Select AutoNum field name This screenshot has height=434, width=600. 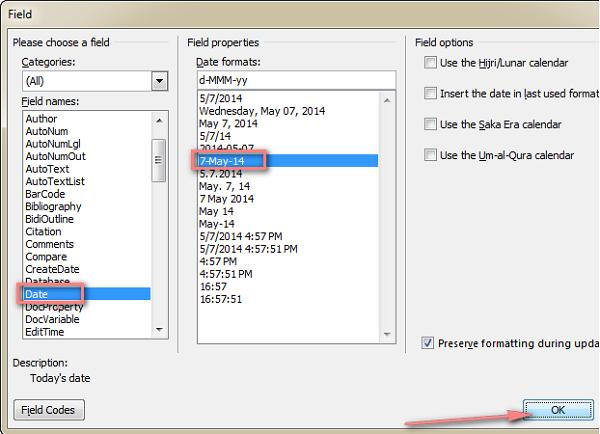tap(87, 131)
